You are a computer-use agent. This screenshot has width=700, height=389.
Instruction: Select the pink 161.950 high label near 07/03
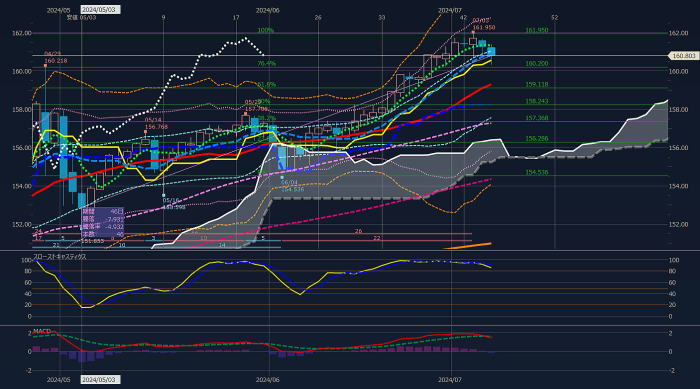[484, 28]
